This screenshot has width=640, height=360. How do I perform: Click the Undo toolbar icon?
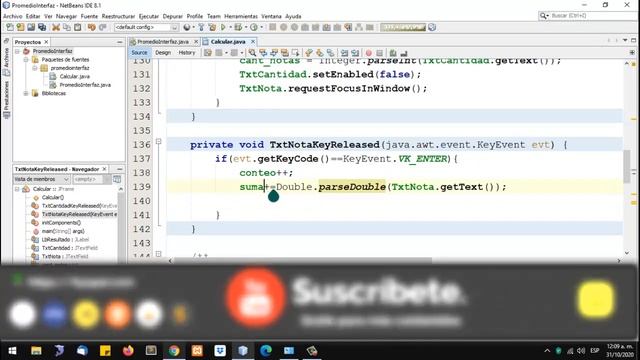tap(91, 27)
